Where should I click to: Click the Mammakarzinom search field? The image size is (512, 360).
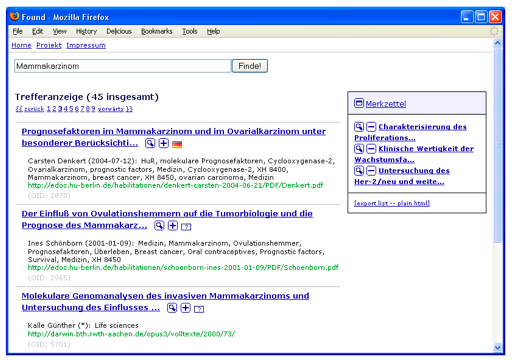click(x=123, y=66)
